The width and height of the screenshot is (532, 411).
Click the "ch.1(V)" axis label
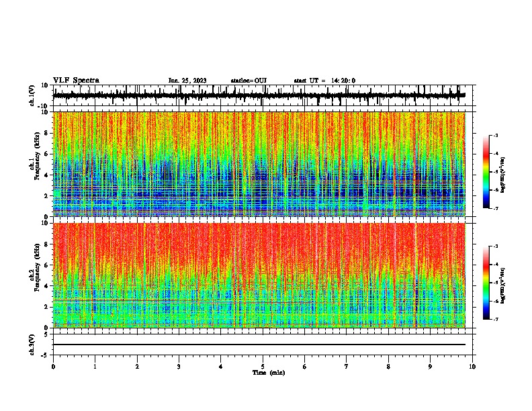32,95
